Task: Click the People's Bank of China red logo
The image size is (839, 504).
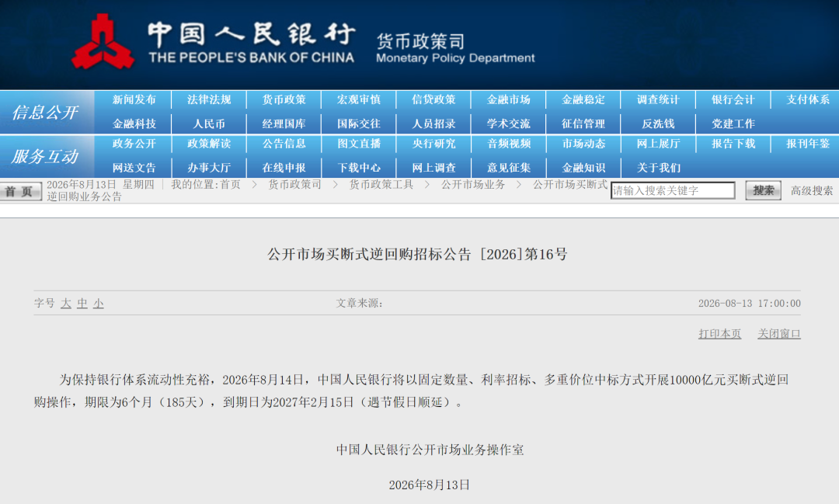Action: pyautogui.click(x=103, y=42)
